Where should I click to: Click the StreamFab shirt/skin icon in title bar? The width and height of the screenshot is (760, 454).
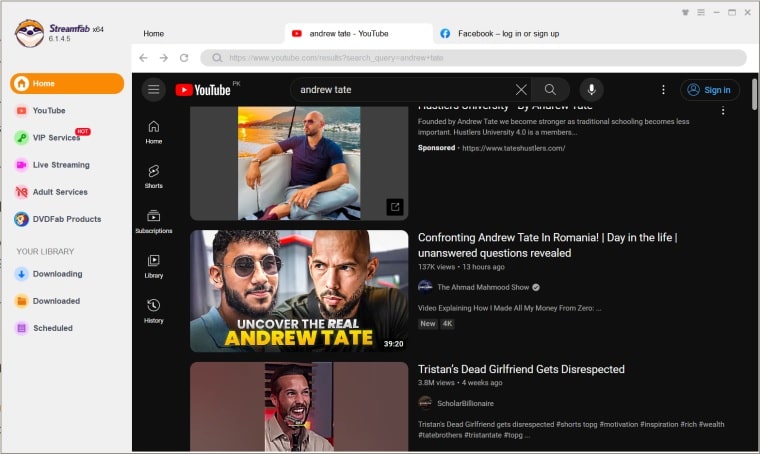[x=685, y=12]
